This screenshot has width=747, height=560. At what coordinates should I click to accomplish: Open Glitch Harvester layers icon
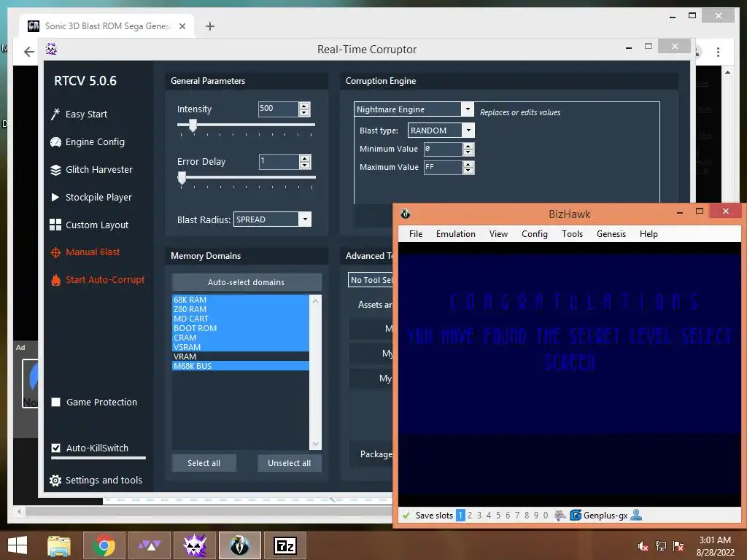coord(55,169)
